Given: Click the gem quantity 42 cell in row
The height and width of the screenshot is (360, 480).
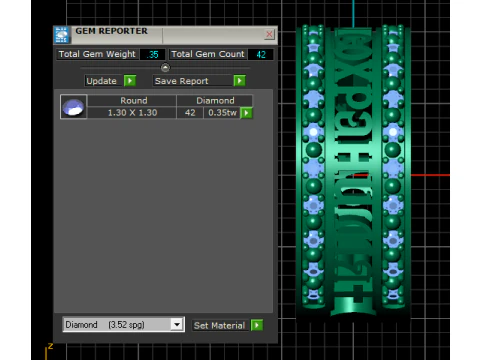Looking at the screenshot, I should click(x=190, y=113).
